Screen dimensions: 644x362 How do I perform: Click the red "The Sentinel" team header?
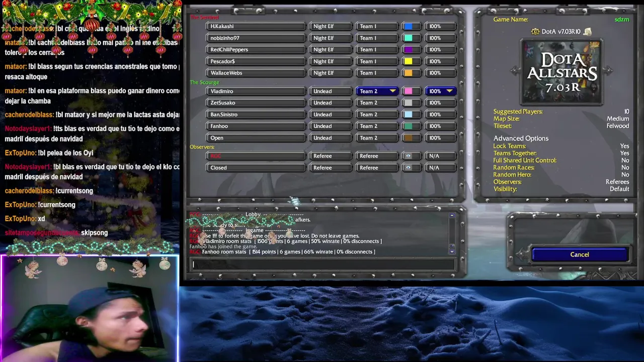click(204, 18)
